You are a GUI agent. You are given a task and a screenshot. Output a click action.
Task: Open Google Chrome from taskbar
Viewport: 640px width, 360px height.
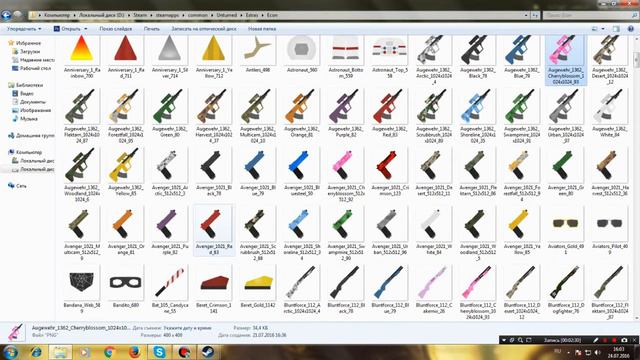point(109,352)
